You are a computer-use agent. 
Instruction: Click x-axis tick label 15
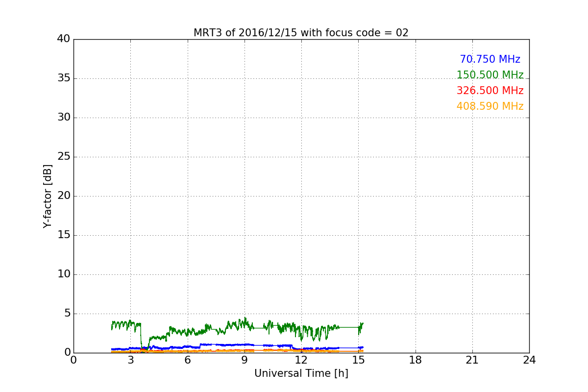[x=358, y=360]
